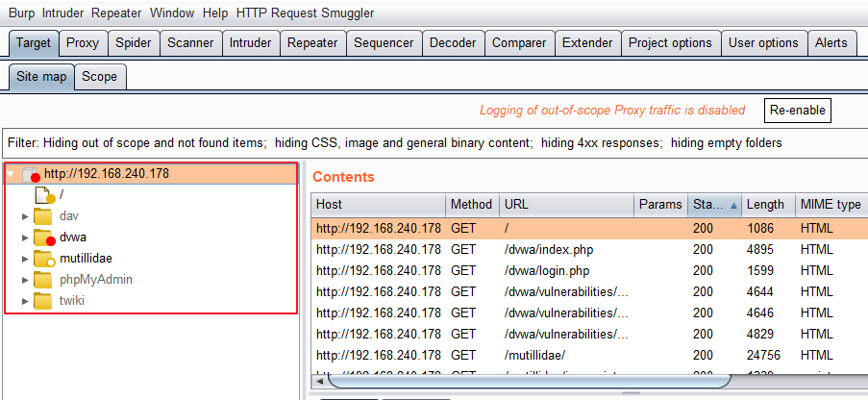Switch to the Decoder tab
868x400 pixels.
[453, 43]
